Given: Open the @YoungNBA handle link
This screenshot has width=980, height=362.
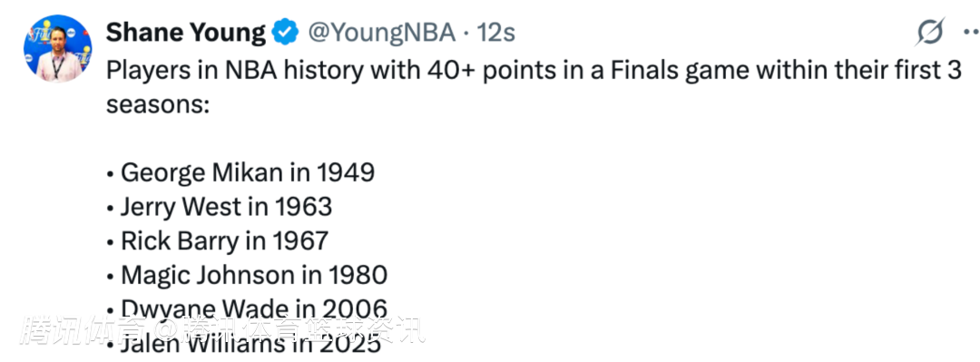Looking at the screenshot, I should (x=381, y=33).
